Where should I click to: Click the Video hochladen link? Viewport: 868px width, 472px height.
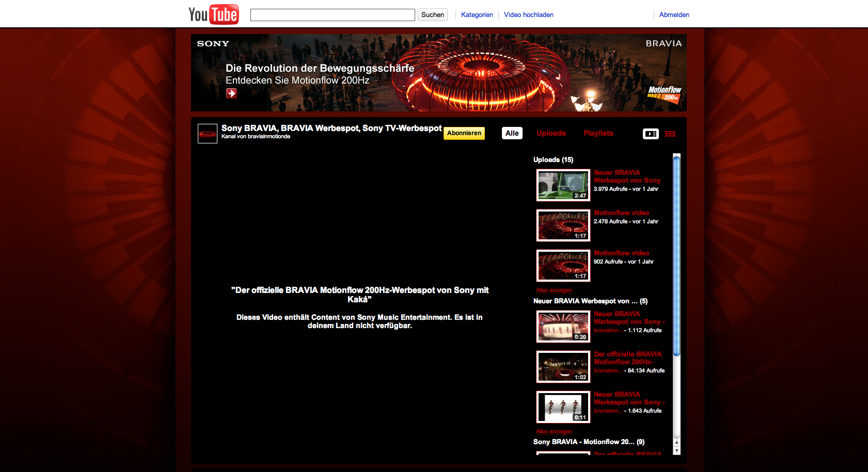[x=528, y=15]
